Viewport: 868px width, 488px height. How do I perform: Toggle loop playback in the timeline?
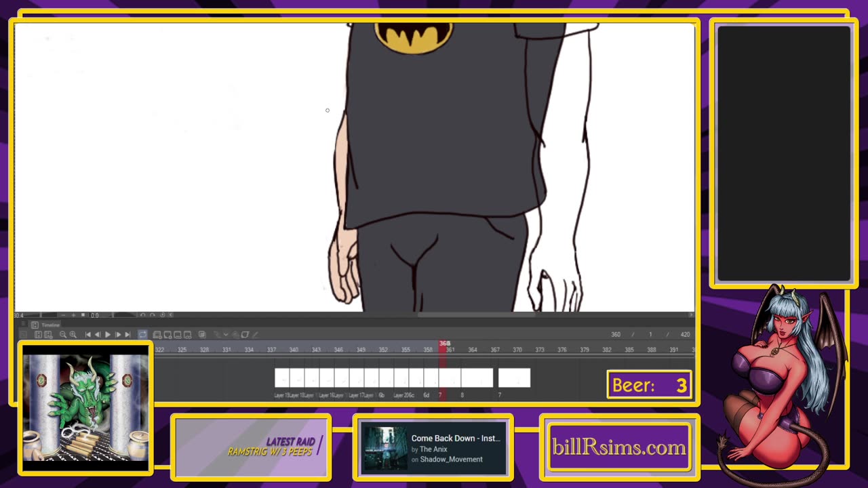click(x=142, y=334)
